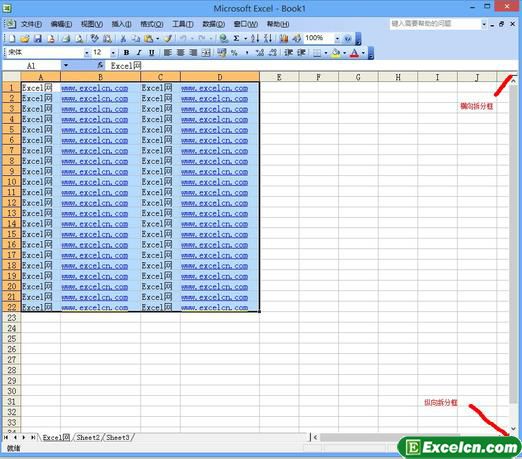Viewport: 522px width, 459px height.
Task: Click the Insert Function fx button
Action: click(x=100, y=66)
